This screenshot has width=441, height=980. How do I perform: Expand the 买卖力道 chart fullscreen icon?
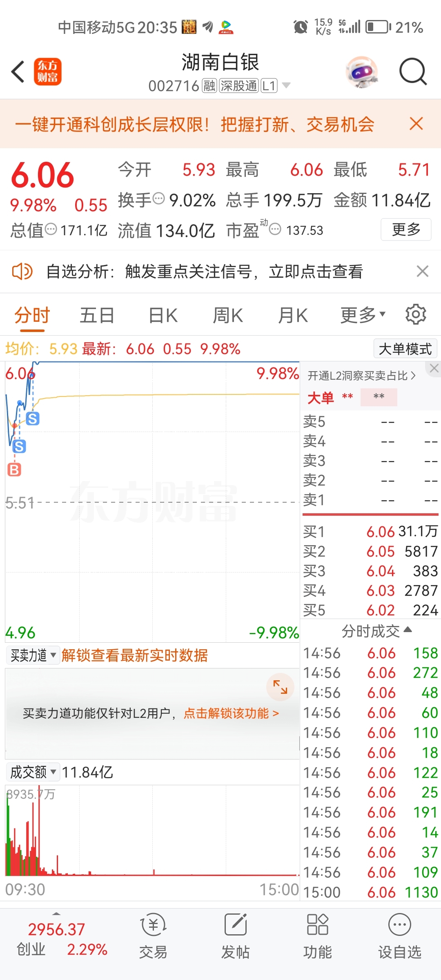[280, 687]
